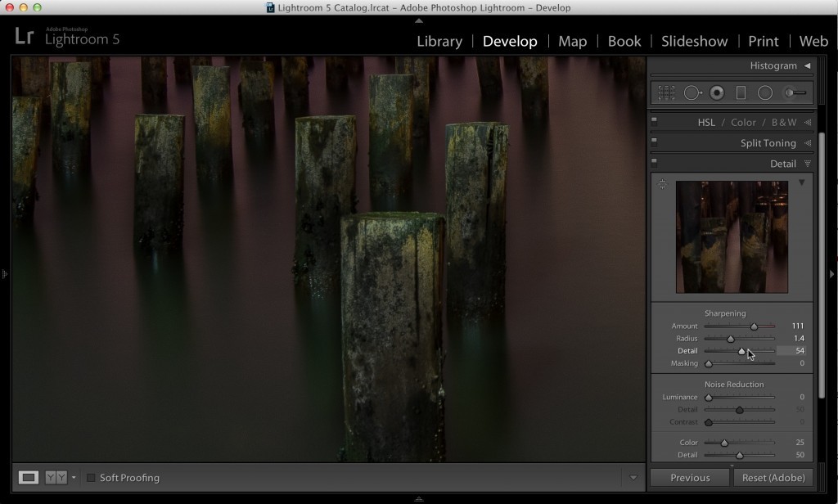Toggle the HSL panel on/off switch
The image size is (838, 504).
(654, 122)
